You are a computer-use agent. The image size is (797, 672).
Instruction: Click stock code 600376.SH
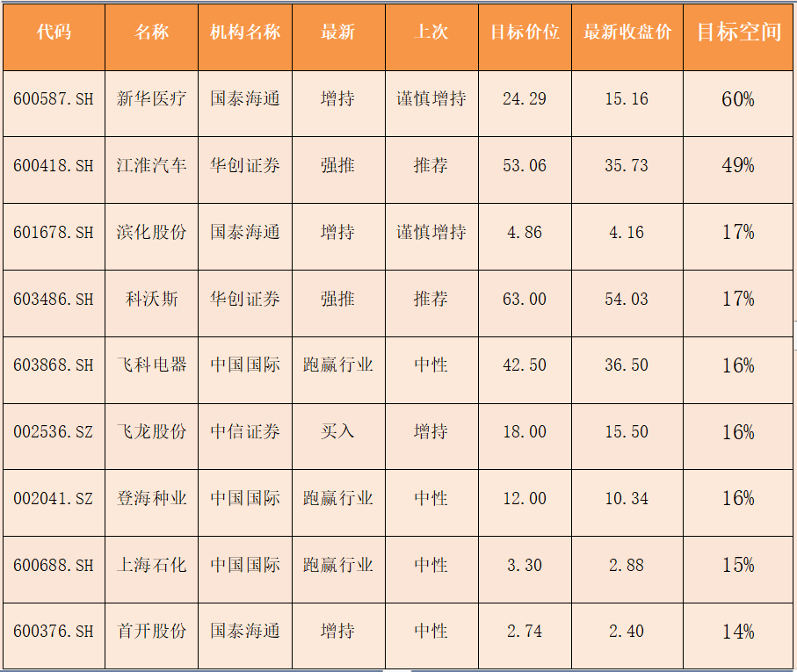[54, 632]
